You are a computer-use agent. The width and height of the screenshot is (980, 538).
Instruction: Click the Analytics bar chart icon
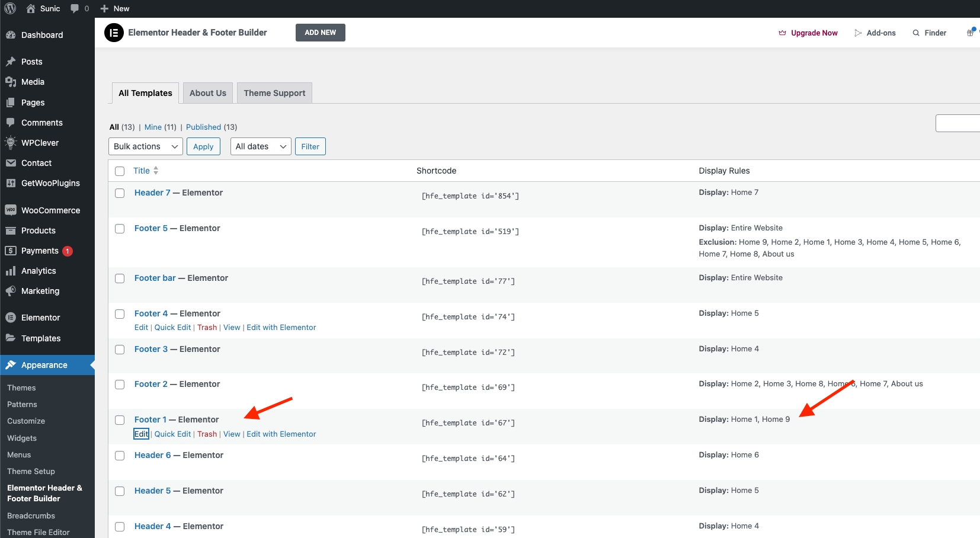(11, 271)
